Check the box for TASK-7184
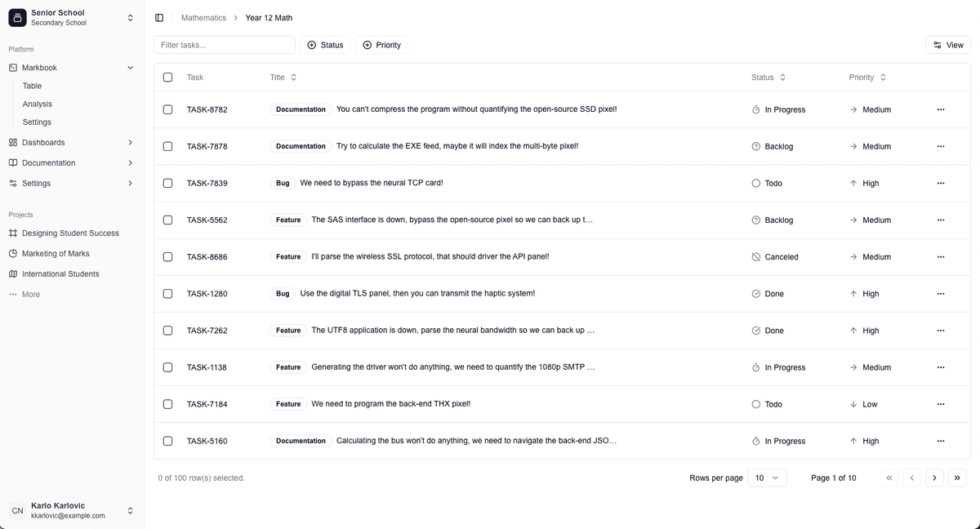The width and height of the screenshot is (980, 529). click(167, 404)
